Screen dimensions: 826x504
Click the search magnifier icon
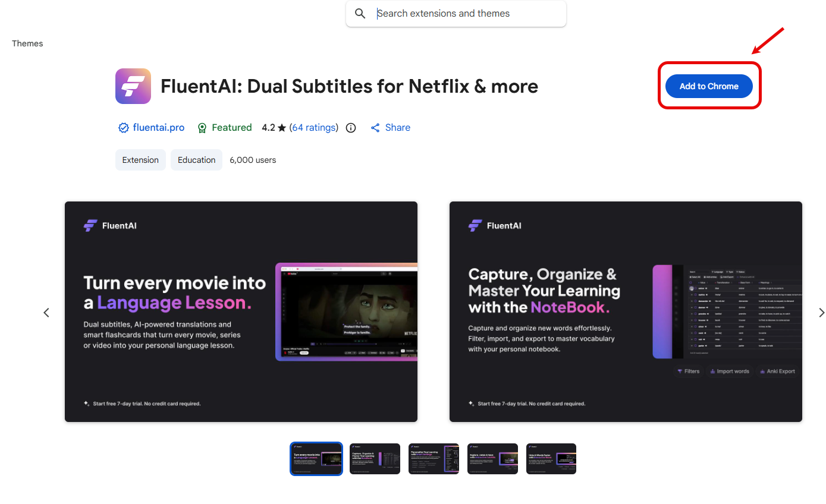click(x=360, y=14)
